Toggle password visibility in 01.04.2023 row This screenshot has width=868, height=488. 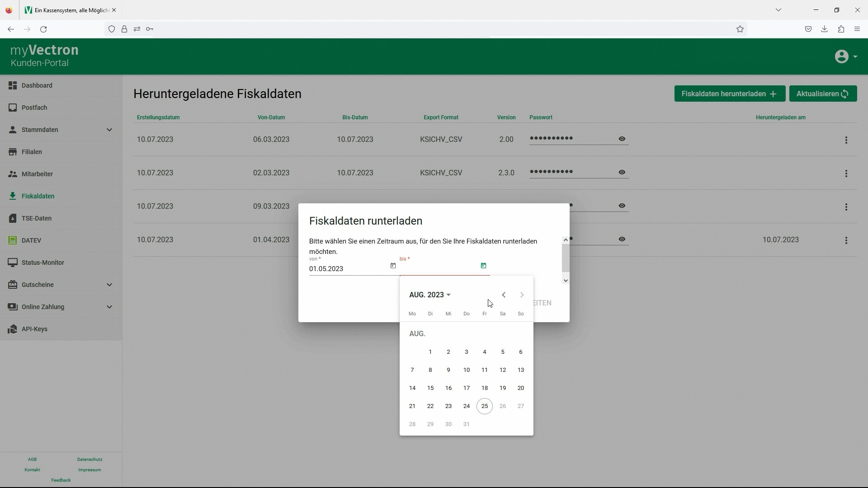(622, 239)
